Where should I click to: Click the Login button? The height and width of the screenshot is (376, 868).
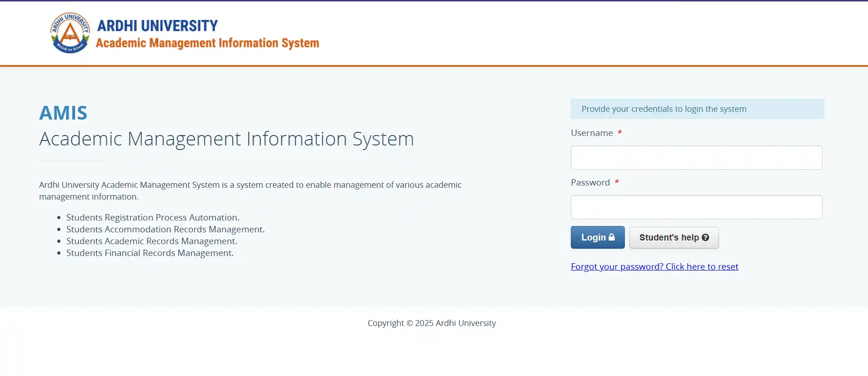pyautogui.click(x=598, y=237)
